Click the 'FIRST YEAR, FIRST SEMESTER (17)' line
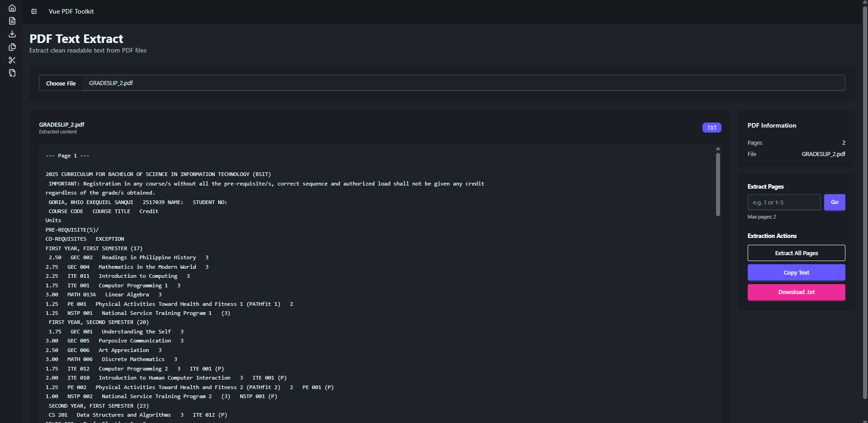The width and height of the screenshot is (868, 423). [94, 248]
